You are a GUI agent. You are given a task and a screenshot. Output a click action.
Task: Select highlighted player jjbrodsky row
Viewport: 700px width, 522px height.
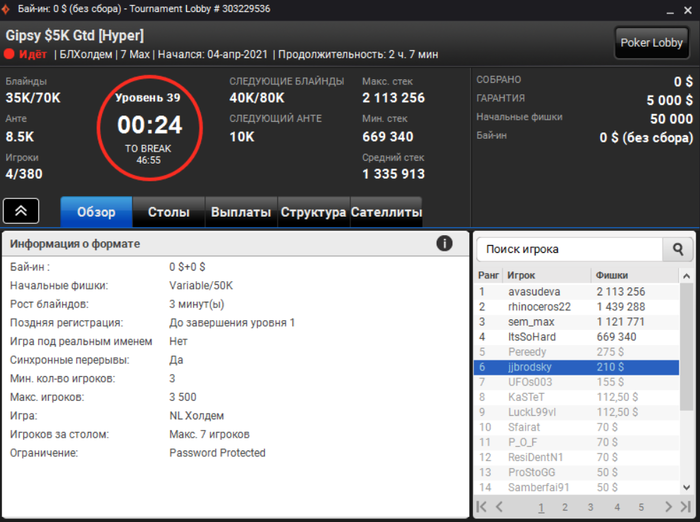pos(576,367)
